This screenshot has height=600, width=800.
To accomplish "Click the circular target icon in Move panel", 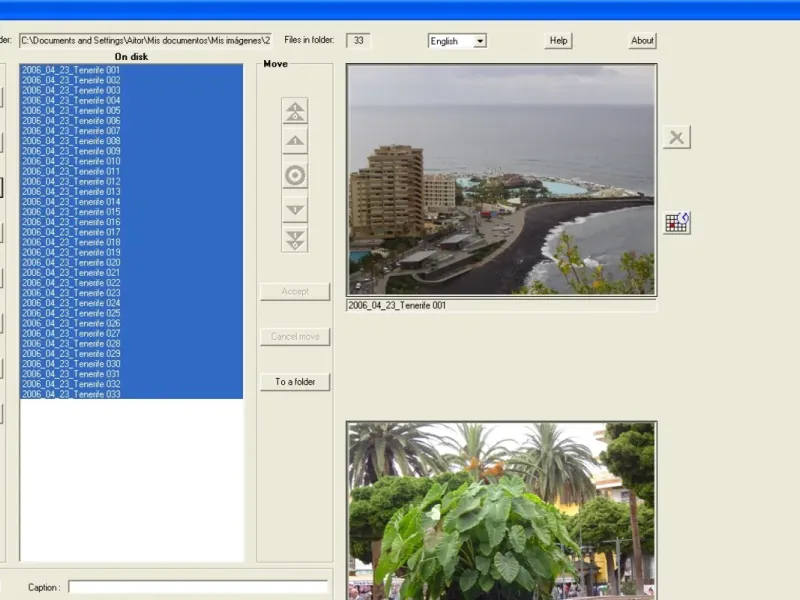I will coord(295,176).
